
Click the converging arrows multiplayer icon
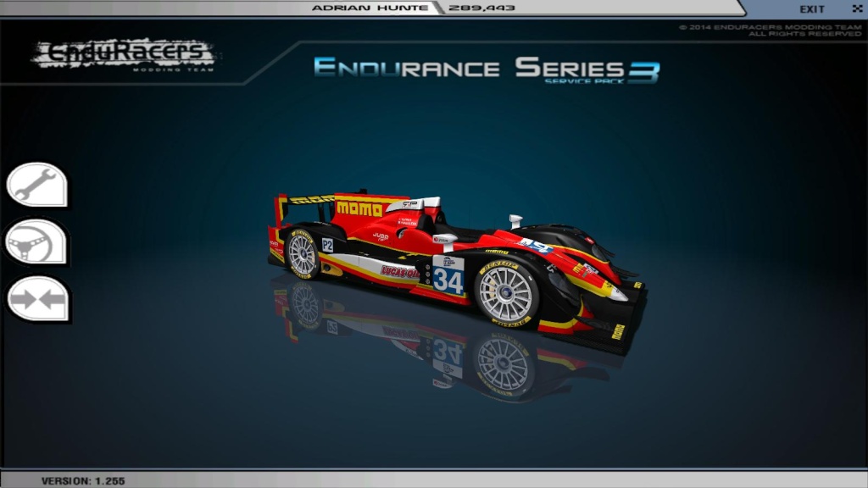37,299
